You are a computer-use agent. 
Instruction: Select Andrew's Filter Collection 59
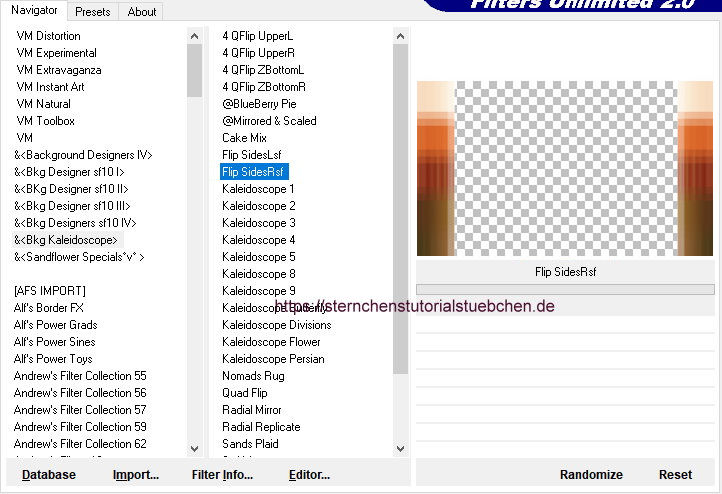click(x=80, y=427)
